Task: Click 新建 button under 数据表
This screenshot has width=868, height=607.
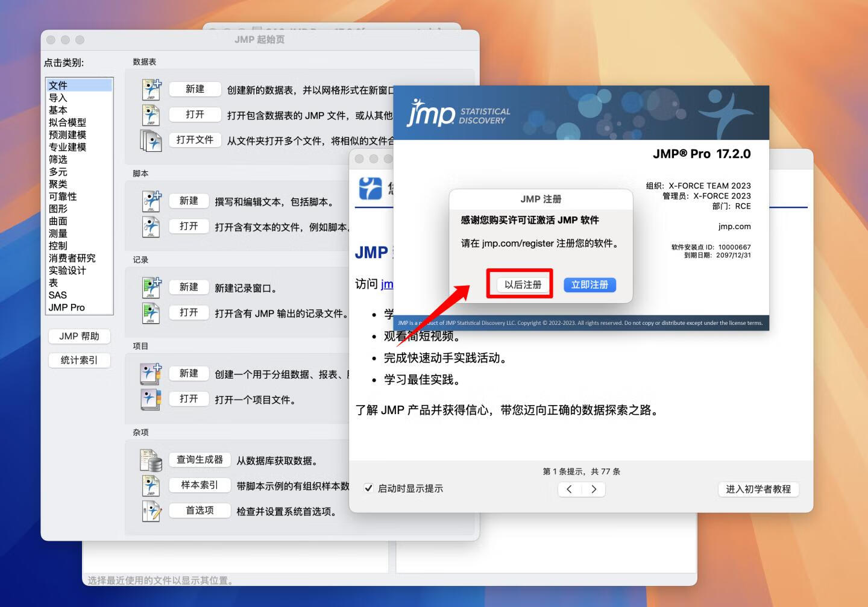Action: (x=195, y=89)
